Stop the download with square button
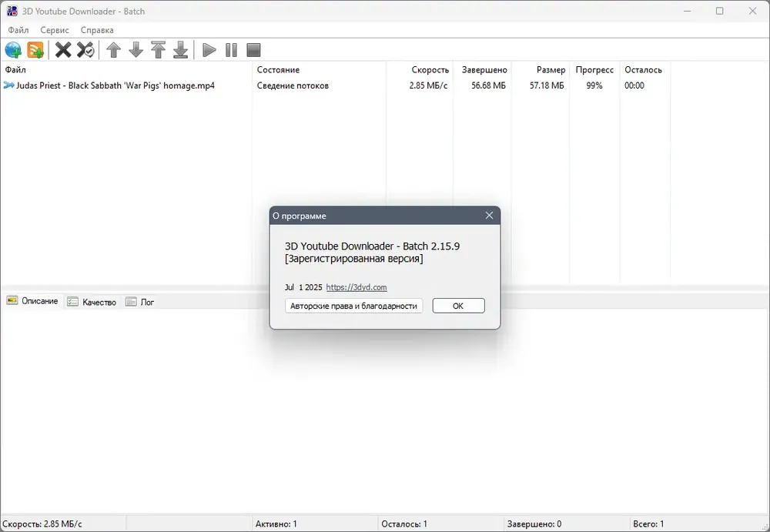This screenshot has width=770, height=532. pos(253,50)
